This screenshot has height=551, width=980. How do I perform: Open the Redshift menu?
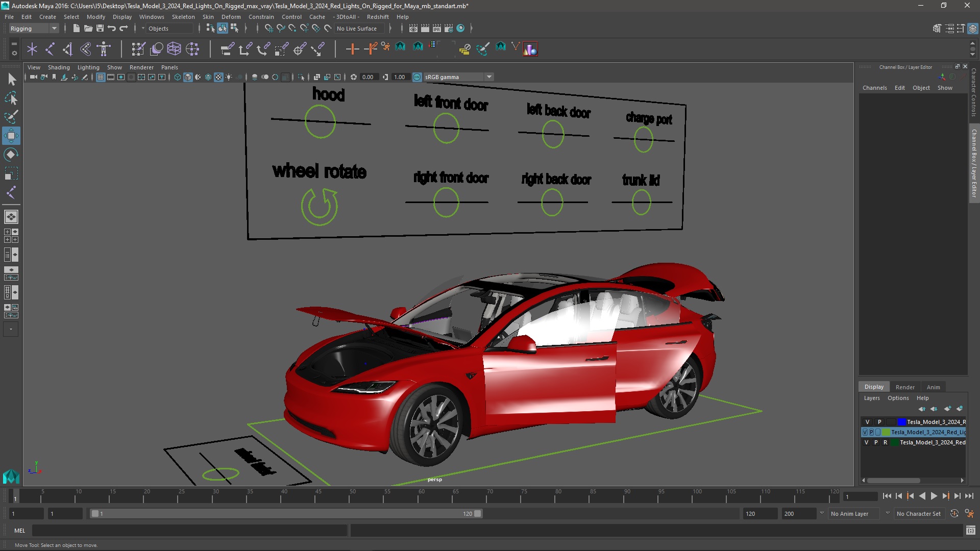(378, 17)
